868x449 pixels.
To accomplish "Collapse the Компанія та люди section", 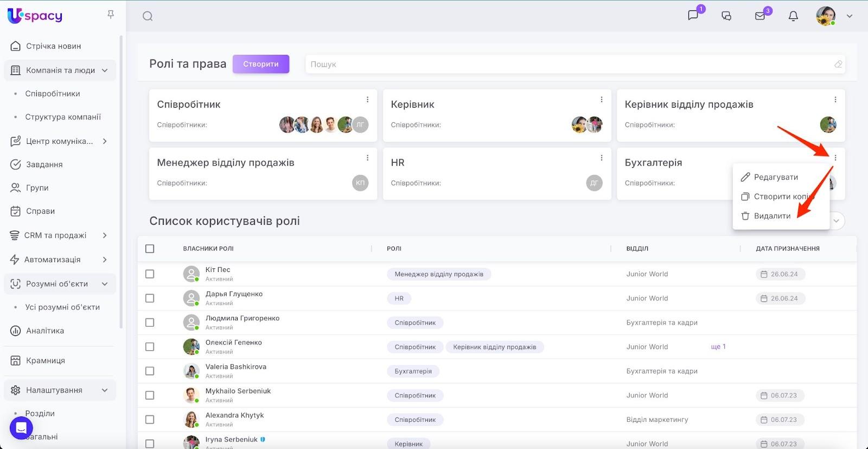I will click(105, 71).
